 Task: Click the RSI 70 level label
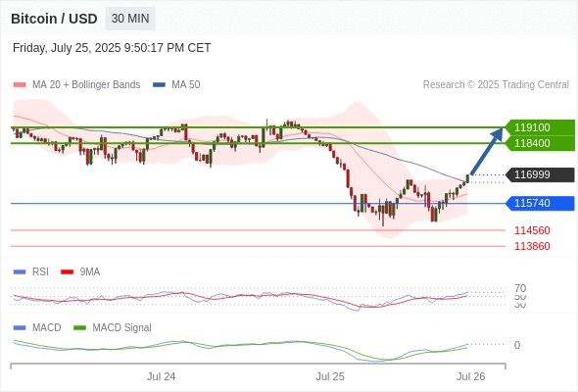tap(520, 288)
